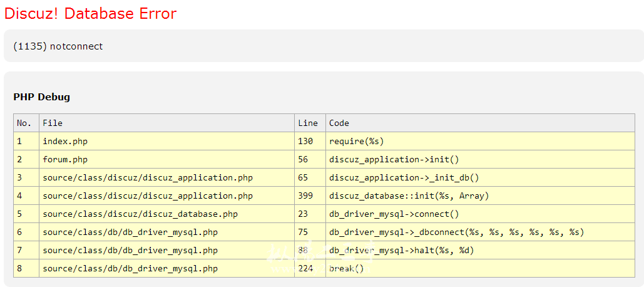Click the 'PHP Debug' section title

coord(41,97)
